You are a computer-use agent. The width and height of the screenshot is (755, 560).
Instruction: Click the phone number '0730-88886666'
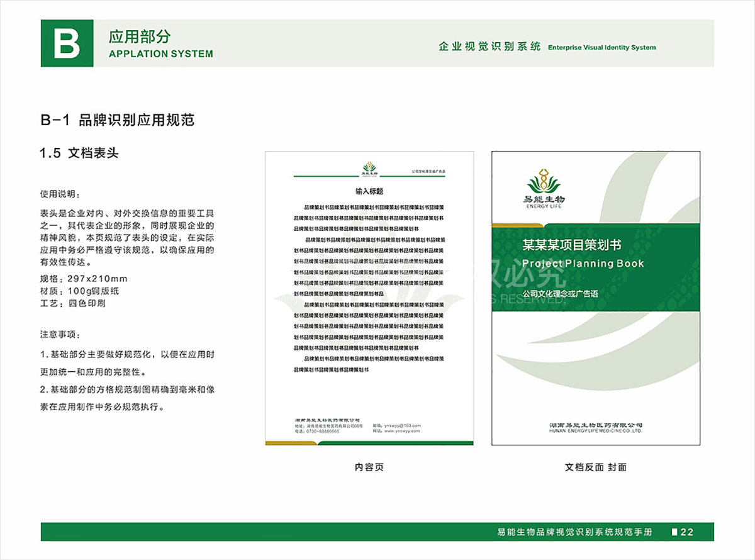(323, 432)
